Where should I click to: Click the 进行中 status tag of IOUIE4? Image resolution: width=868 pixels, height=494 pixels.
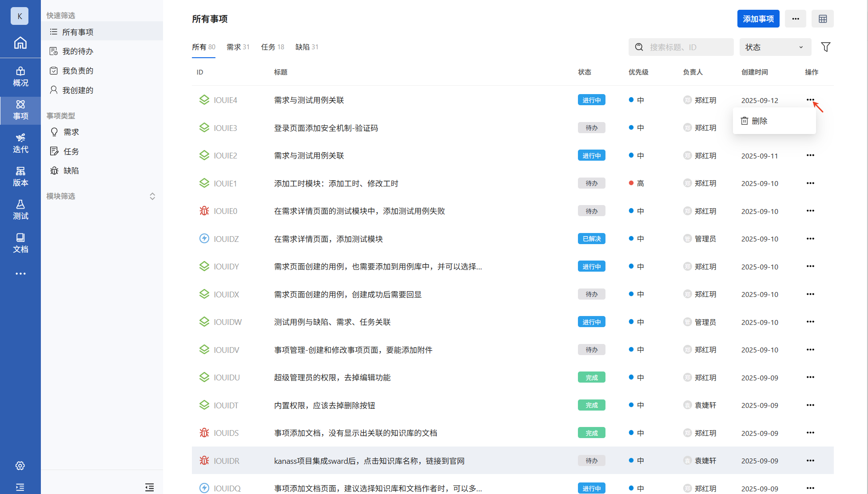pos(591,100)
